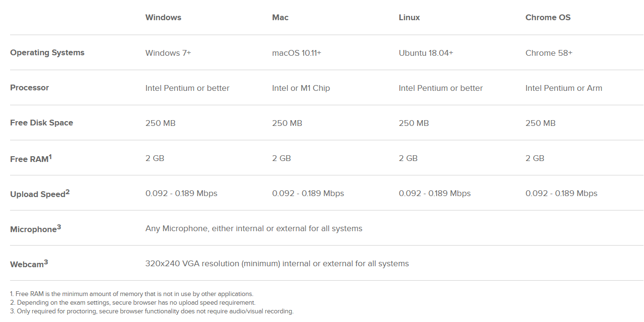
Task: Click the Windows 7+ cell
Action: click(168, 53)
